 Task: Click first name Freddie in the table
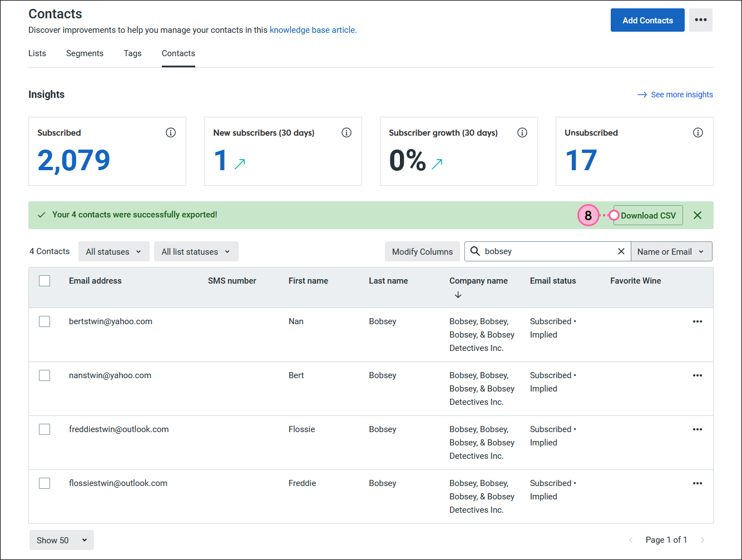pos(303,483)
